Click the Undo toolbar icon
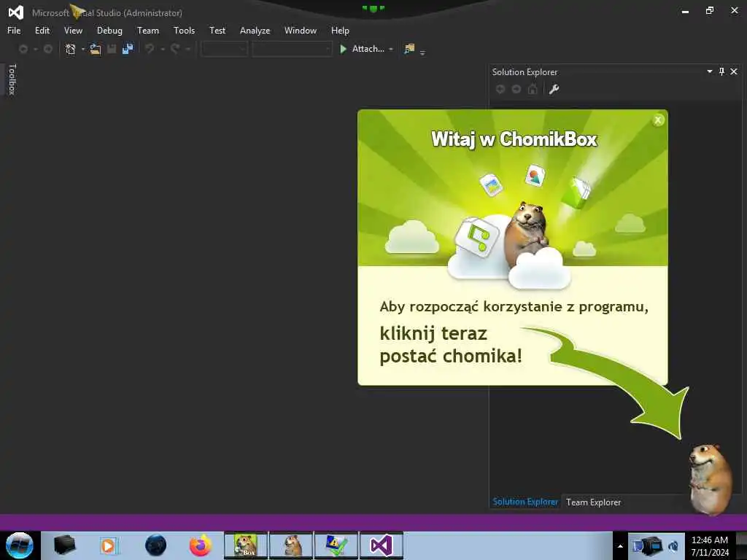The width and height of the screenshot is (747, 560). click(x=150, y=49)
